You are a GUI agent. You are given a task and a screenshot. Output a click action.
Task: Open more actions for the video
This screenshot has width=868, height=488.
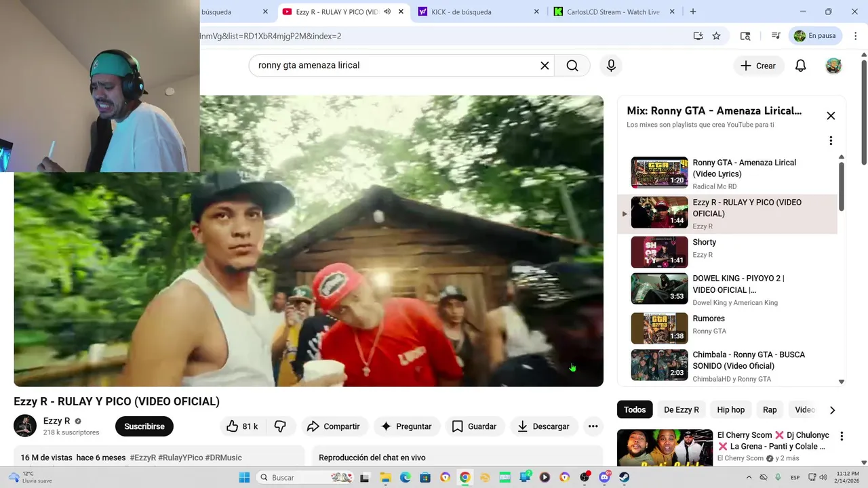pyautogui.click(x=593, y=426)
